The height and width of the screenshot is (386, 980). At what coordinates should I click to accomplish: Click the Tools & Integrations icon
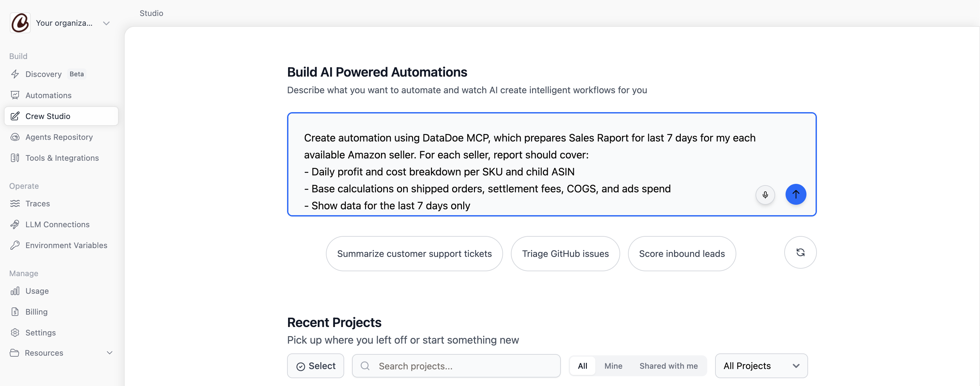15,158
